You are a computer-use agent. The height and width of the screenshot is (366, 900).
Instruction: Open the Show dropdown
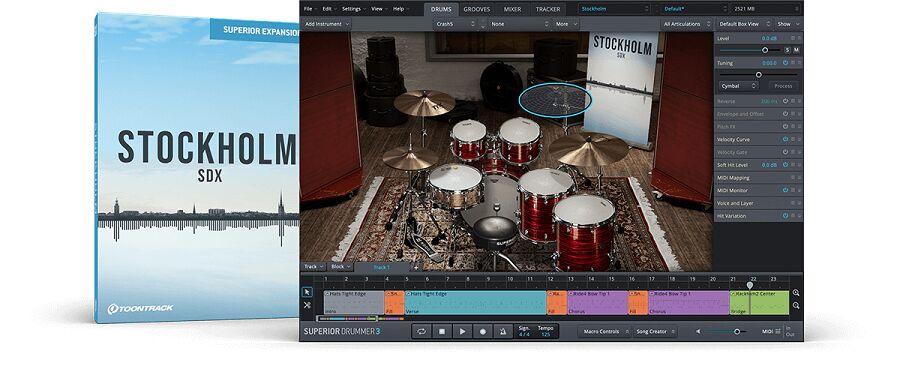pyautogui.click(x=788, y=24)
